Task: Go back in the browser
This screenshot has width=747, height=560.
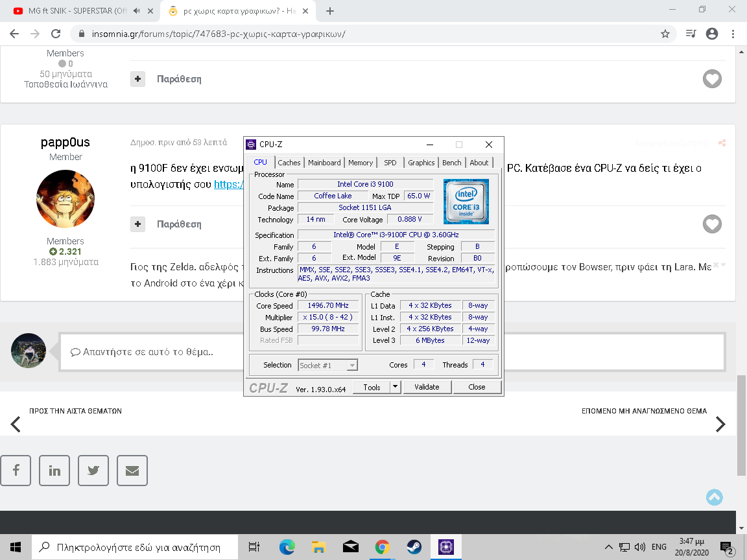Action: click(x=14, y=34)
